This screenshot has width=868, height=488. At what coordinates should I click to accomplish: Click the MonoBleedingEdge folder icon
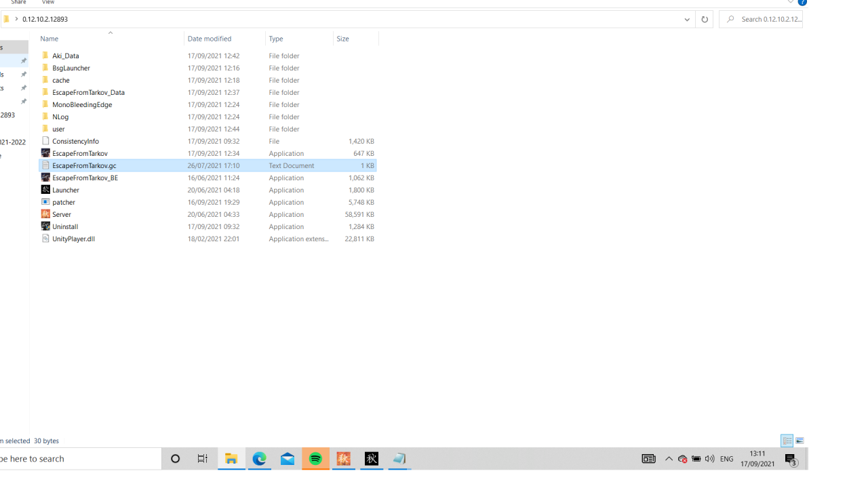(x=45, y=104)
